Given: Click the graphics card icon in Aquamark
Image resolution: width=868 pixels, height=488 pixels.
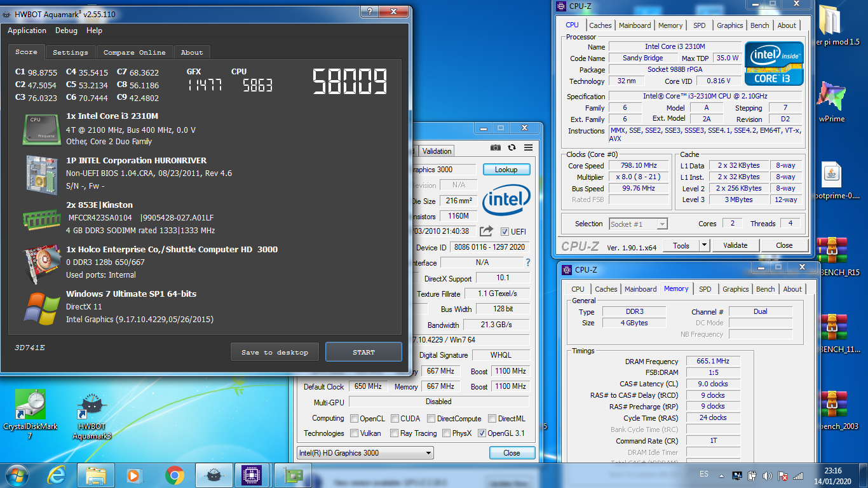Looking at the screenshot, I should coord(42,263).
